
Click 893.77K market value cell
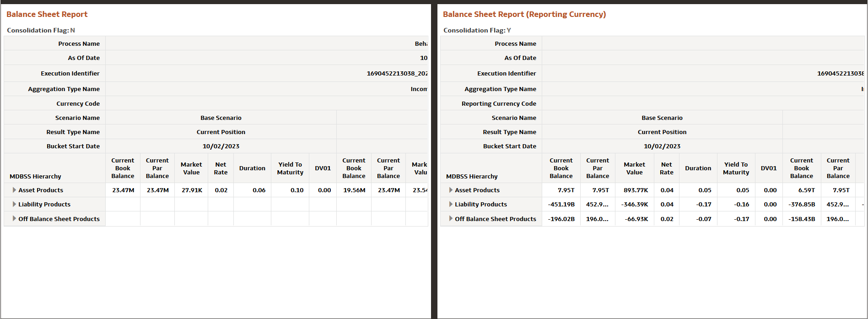pyautogui.click(x=634, y=190)
